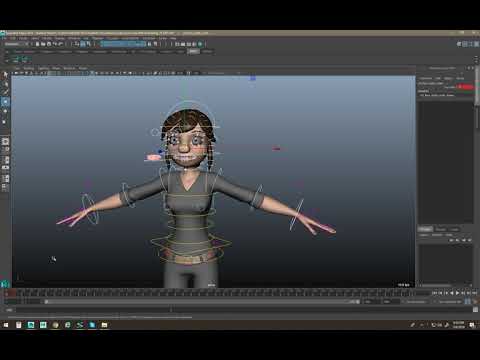Play animation backwards

pyautogui.click(x=452, y=293)
